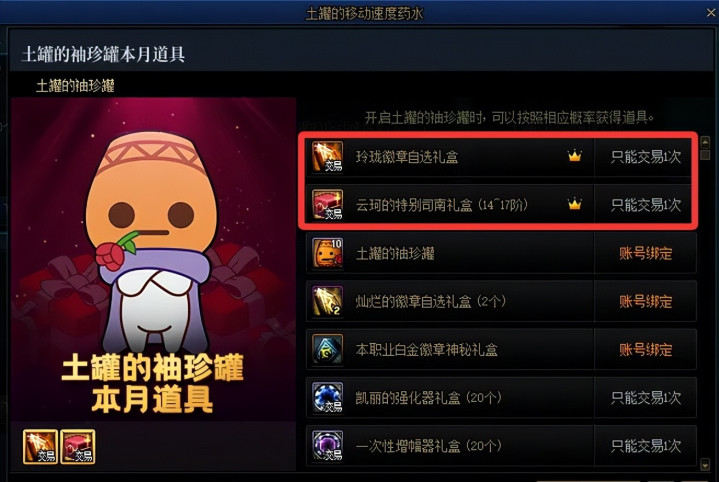Image resolution: width=719 pixels, height=482 pixels.
Task: Click the emblem box thumbnail under the banner
Action: click(40, 447)
